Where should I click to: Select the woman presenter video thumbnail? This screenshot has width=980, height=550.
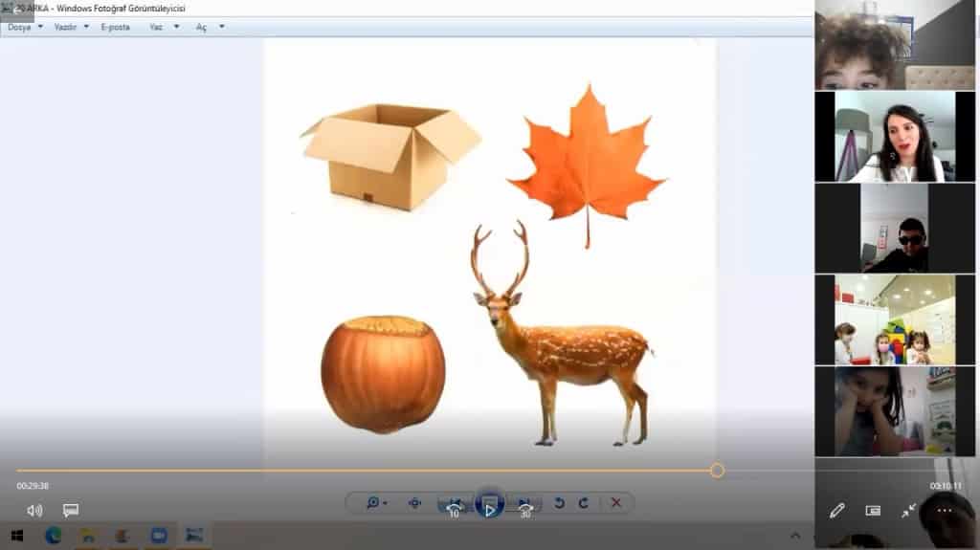click(x=895, y=137)
